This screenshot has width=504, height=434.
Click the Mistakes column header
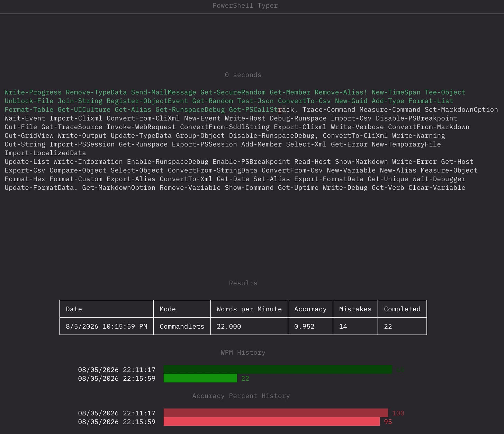click(355, 309)
